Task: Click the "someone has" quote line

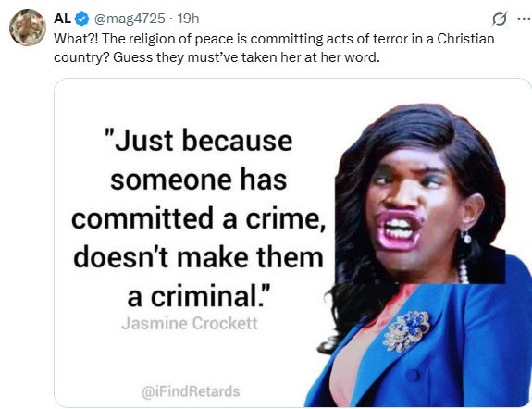Action: click(199, 180)
